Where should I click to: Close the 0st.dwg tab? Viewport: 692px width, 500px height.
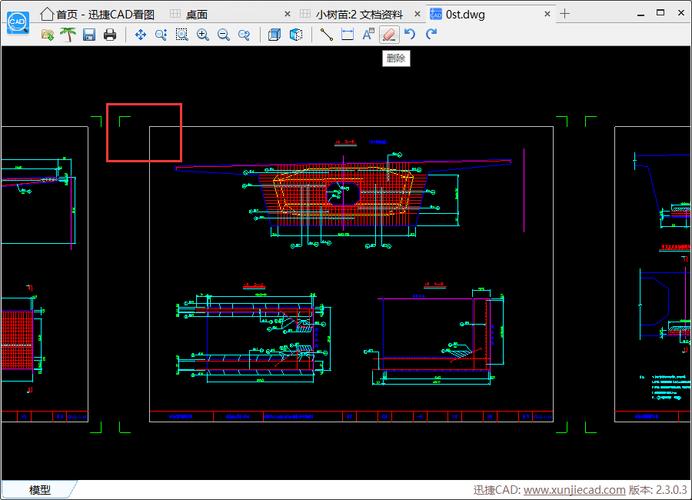tap(547, 14)
